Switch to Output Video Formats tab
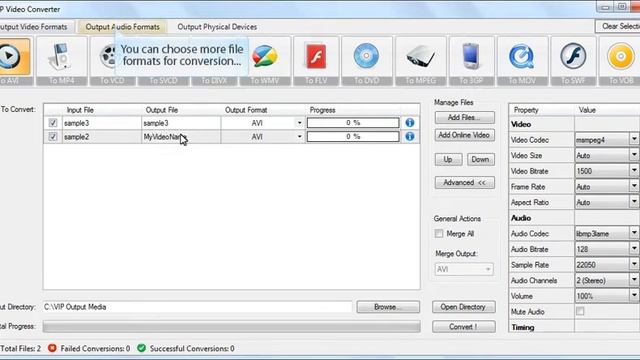640x360 pixels. coord(36,27)
